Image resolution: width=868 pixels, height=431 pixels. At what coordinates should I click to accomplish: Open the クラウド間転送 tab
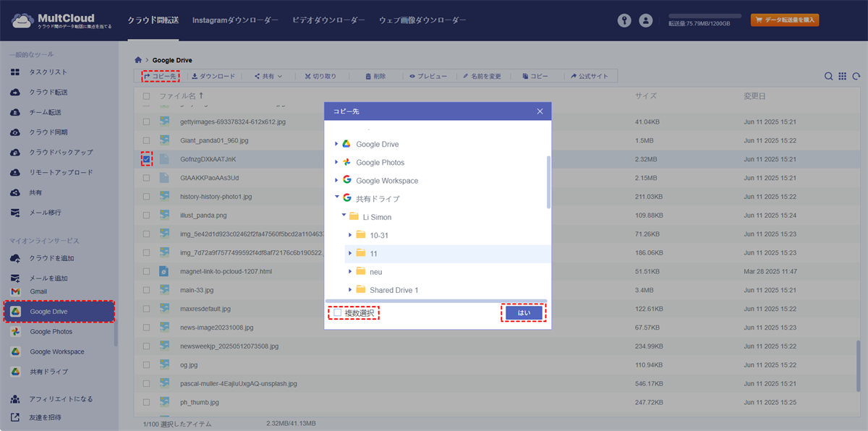pyautogui.click(x=153, y=21)
